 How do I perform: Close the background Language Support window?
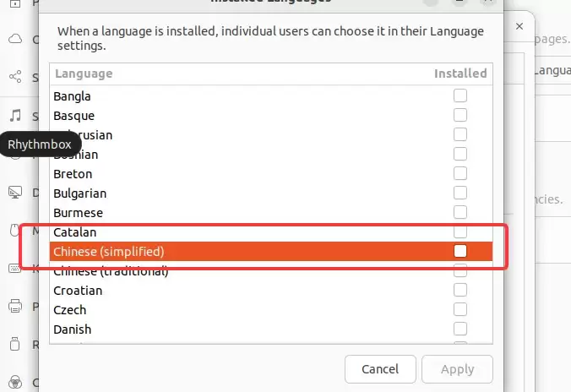(519, 26)
